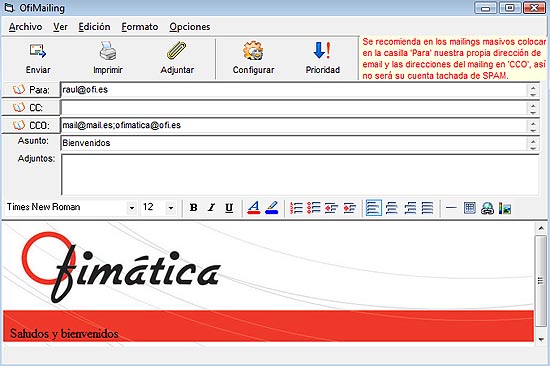
Task: Open the Formato menu
Action: (x=140, y=27)
